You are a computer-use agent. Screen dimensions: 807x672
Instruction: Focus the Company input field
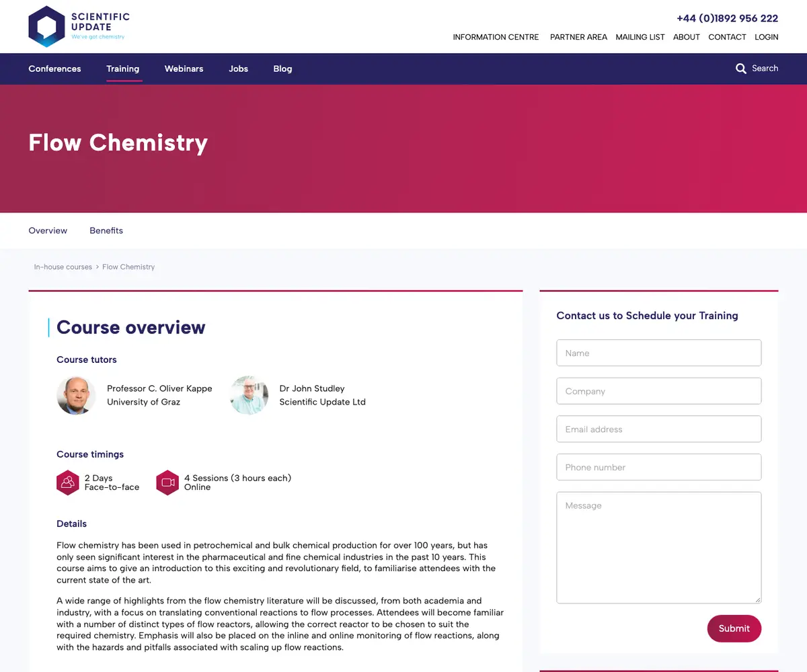(659, 391)
